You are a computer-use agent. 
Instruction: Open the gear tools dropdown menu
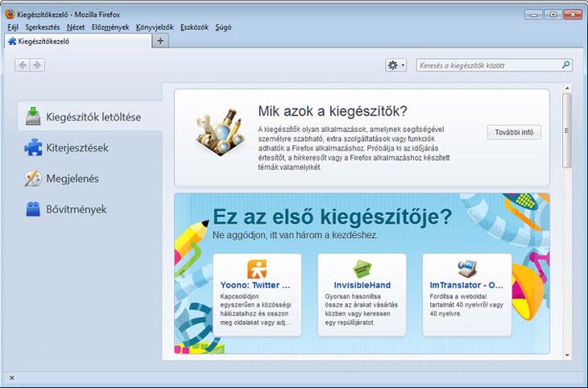[396, 65]
